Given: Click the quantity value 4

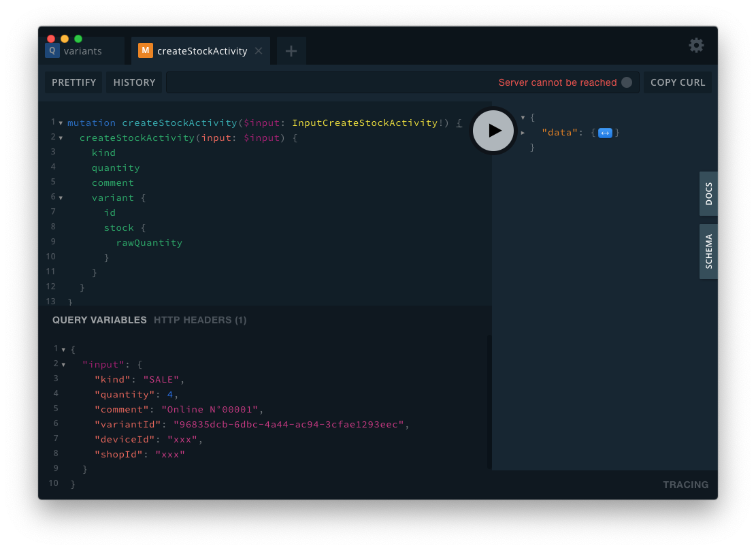Looking at the screenshot, I should (x=169, y=394).
